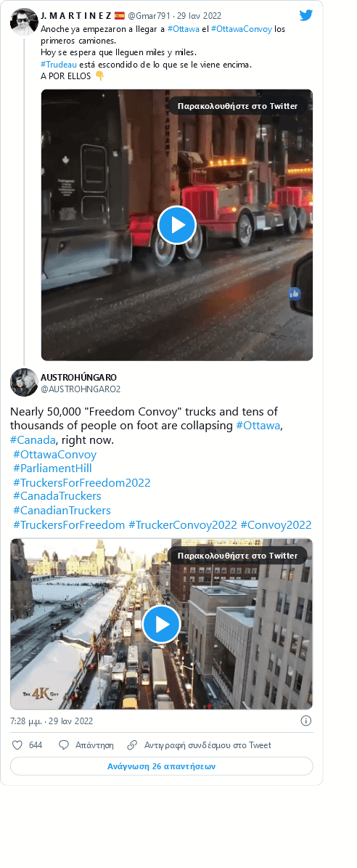Click Παρακολουθήστε στο Twitter on first video

point(237,106)
